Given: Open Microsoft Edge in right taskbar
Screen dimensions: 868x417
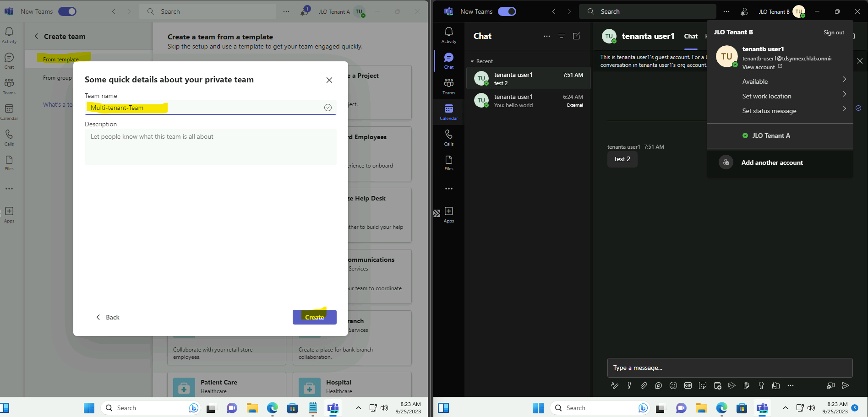Looking at the screenshot, I should pyautogui.click(x=722, y=408).
